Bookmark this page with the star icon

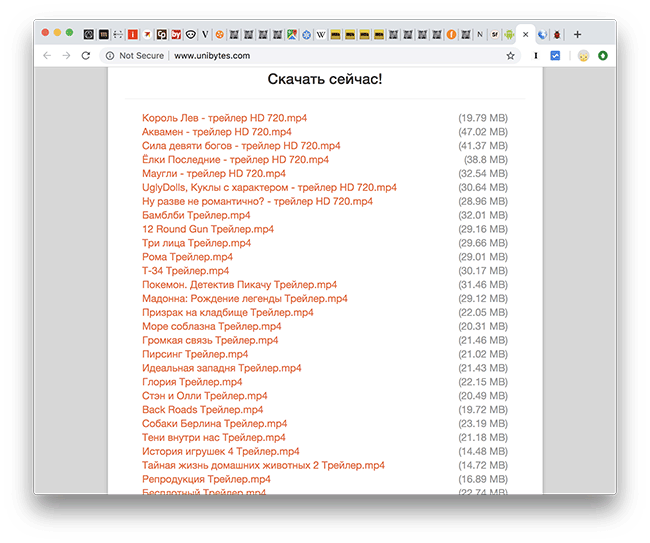coord(510,56)
